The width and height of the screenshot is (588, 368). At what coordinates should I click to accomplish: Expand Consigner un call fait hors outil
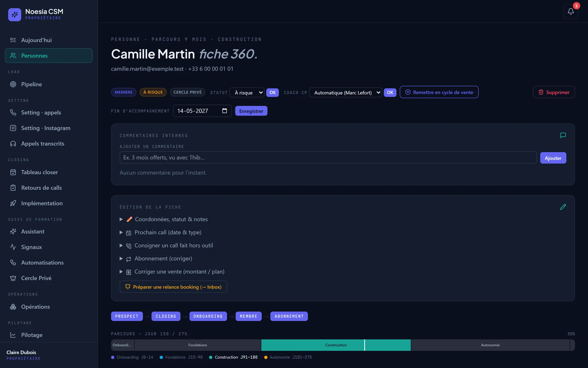166,246
